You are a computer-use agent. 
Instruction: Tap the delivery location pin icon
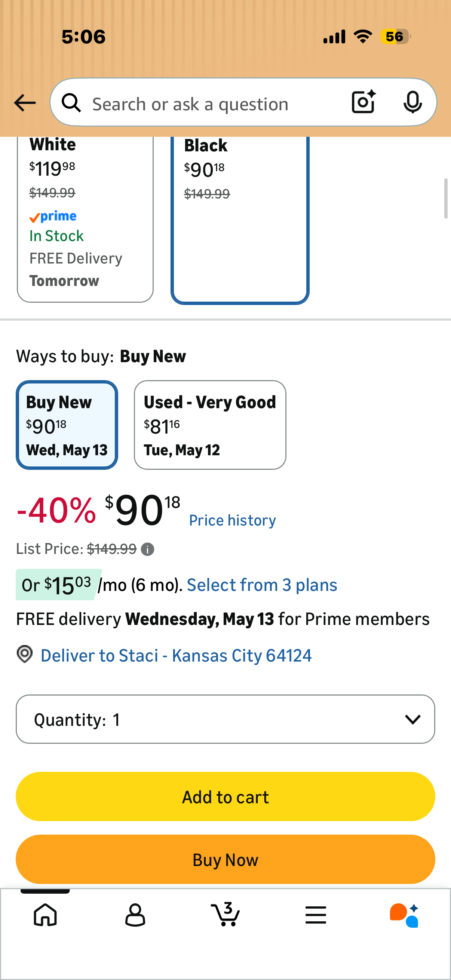(x=25, y=654)
